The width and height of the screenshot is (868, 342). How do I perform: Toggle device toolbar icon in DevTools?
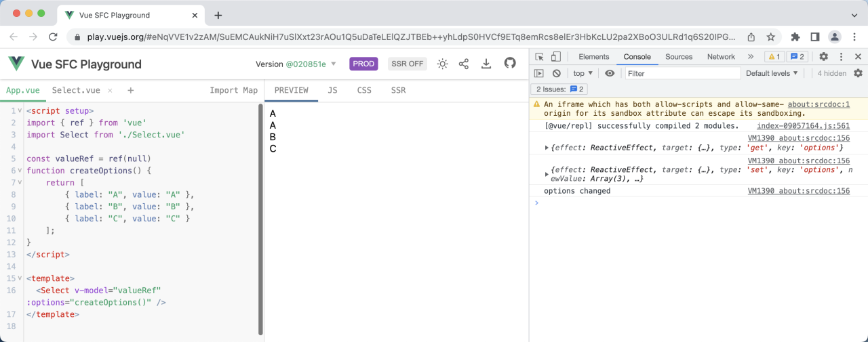point(555,57)
